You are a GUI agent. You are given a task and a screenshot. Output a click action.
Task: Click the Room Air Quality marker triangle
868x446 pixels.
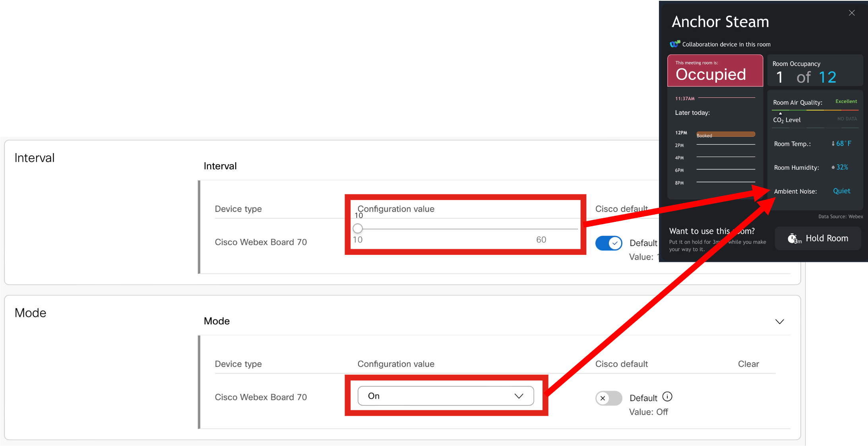pos(780,113)
